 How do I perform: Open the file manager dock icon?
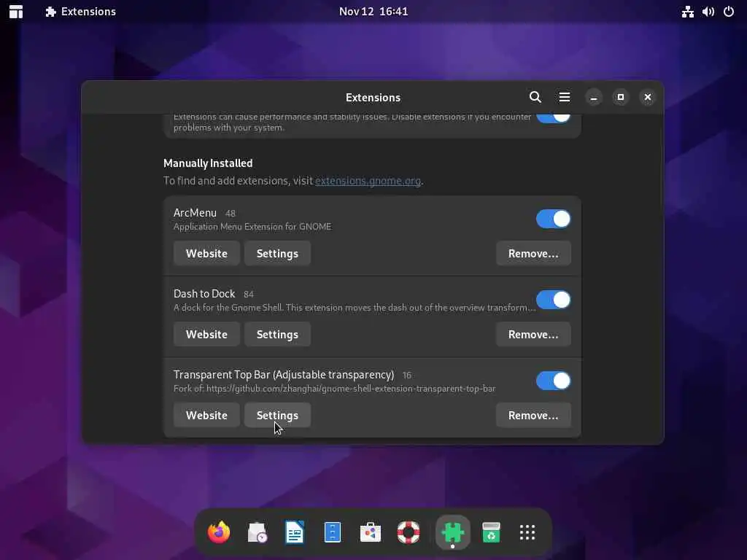tap(333, 532)
